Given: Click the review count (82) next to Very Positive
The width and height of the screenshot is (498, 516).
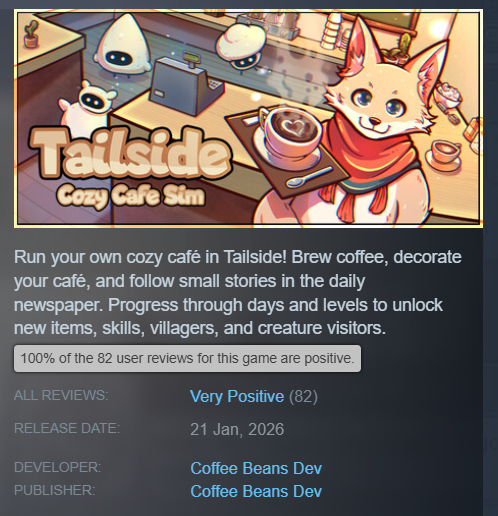Looking at the screenshot, I should [x=303, y=397].
